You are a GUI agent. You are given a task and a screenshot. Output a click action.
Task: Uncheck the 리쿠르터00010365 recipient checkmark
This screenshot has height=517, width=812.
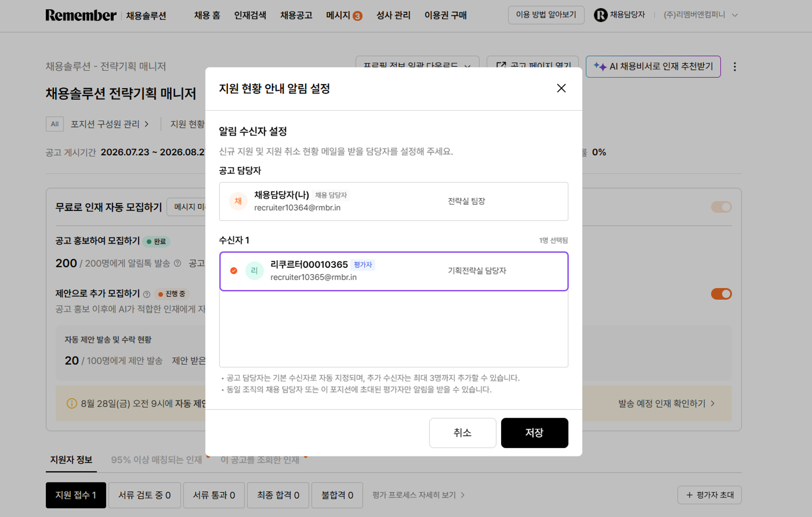pos(234,271)
